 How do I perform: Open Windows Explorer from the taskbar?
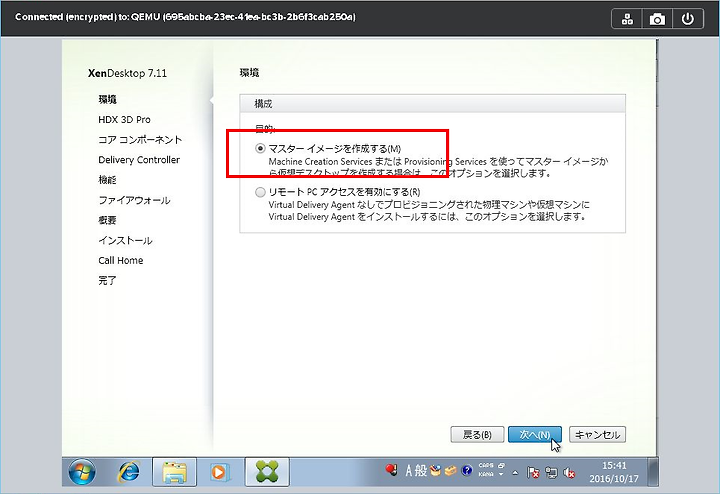(174, 472)
